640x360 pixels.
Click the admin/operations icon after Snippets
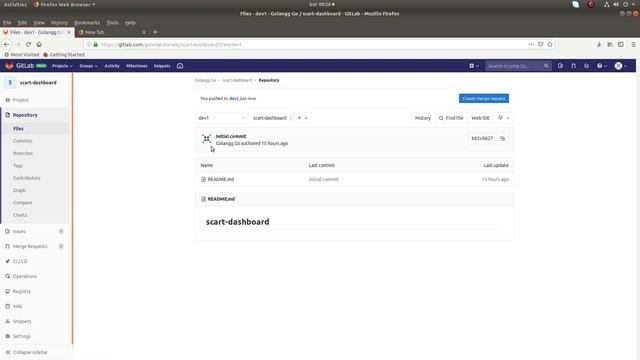tap(180, 66)
